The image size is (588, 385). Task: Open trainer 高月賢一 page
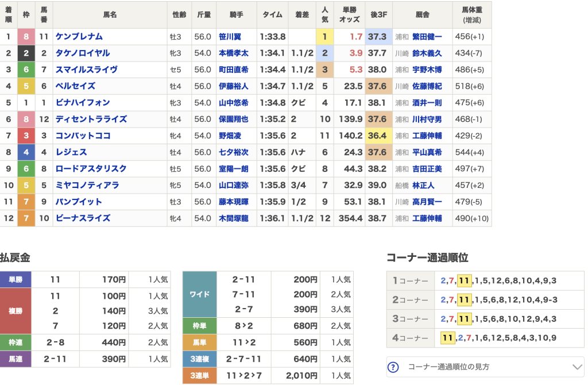pyautogui.click(x=427, y=202)
